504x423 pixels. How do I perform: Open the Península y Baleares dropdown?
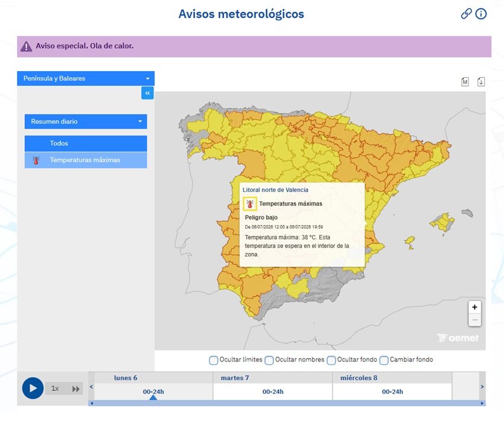86,78
